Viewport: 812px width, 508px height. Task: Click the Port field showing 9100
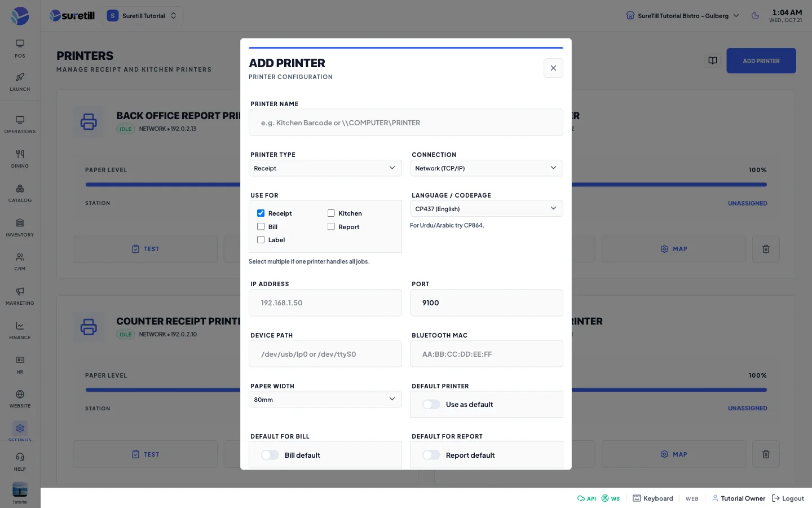coord(486,303)
